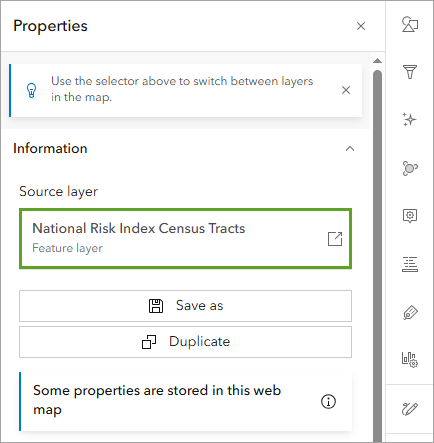
Task: Open the Sketch pencil tool
Action: (410, 409)
